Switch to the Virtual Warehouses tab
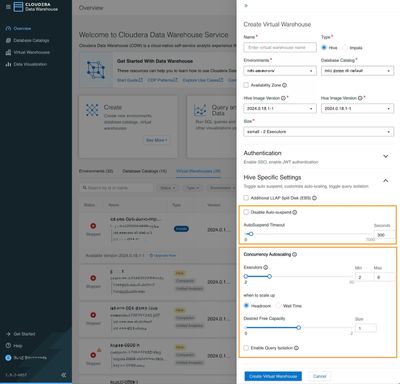This screenshot has height=384, width=400. coord(198,171)
